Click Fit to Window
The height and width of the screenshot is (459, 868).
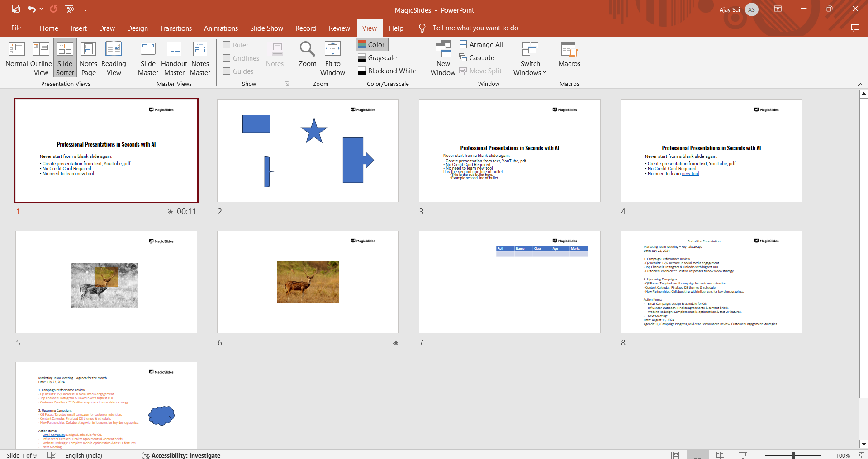coord(332,58)
